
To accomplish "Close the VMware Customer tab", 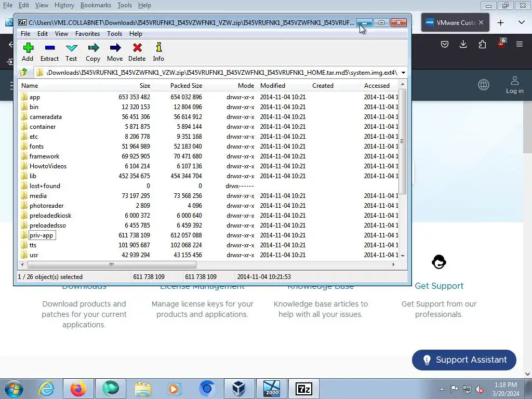I will [481, 22].
